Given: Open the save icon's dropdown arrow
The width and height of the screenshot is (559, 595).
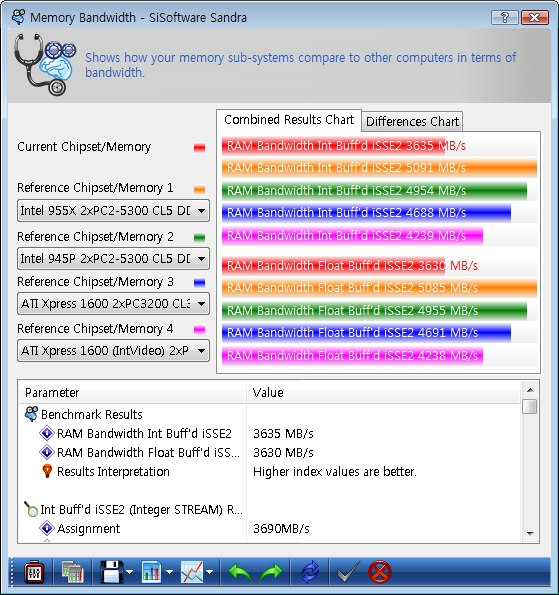Looking at the screenshot, I should pyautogui.click(x=130, y=572).
